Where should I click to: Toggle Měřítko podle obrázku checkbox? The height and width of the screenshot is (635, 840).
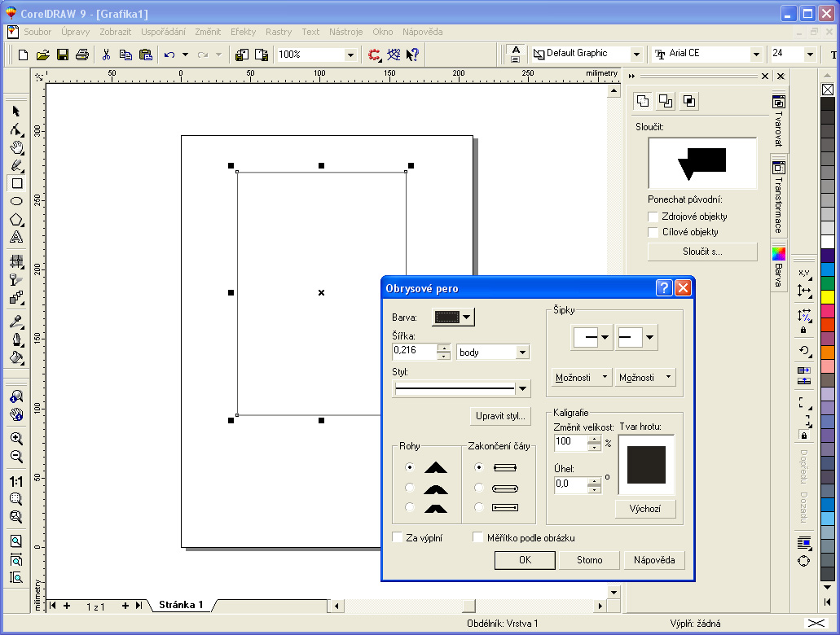479,538
